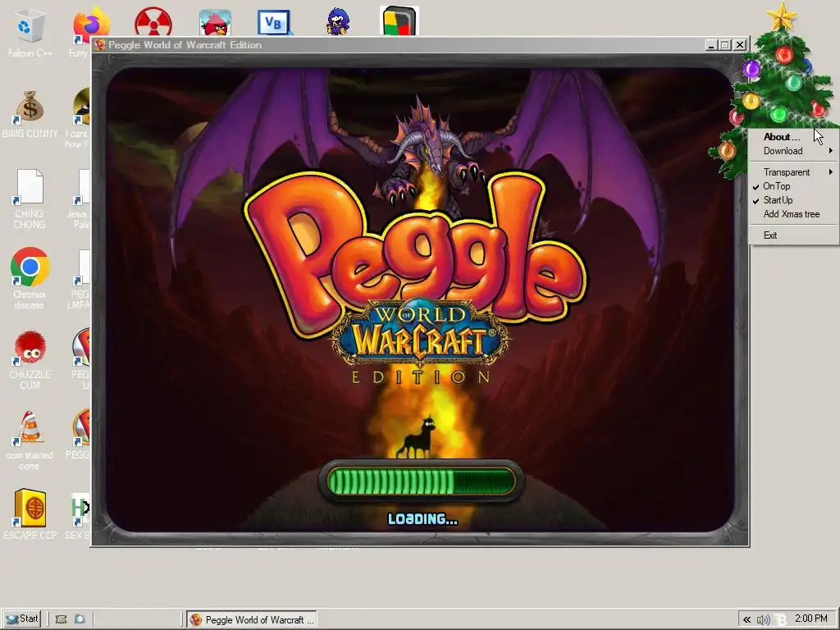
Task: Click the tray icon left of the clock
Action: [x=782, y=620]
